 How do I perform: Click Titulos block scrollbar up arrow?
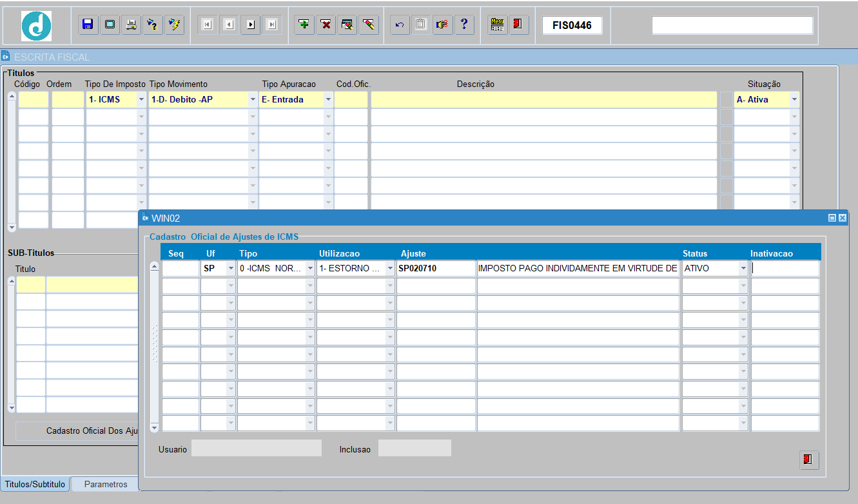[12, 97]
